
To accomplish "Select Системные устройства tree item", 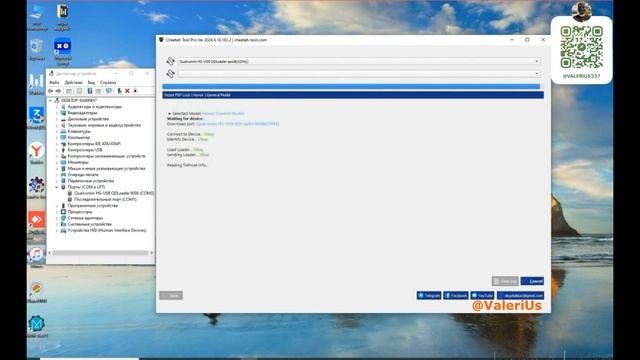I will [x=89, y=224].
